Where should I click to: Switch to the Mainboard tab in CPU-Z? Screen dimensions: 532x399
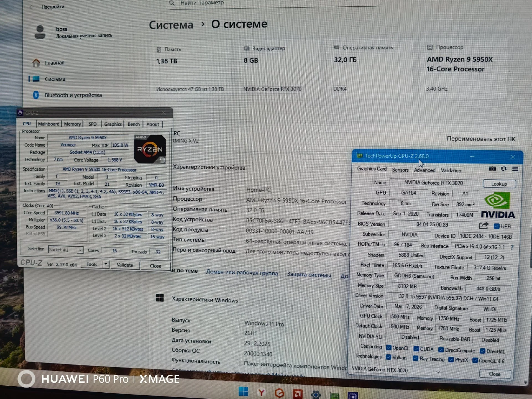tap(48, 124)
